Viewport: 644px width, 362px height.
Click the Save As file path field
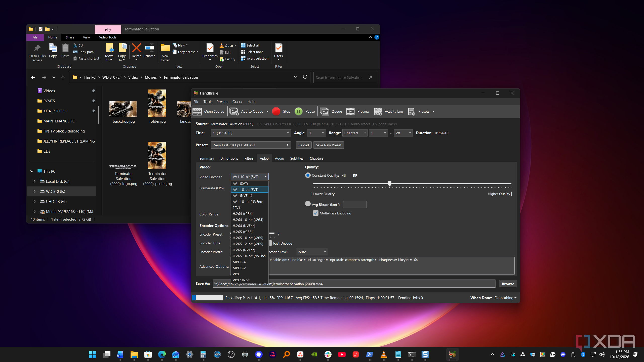[x=354, y=284]
